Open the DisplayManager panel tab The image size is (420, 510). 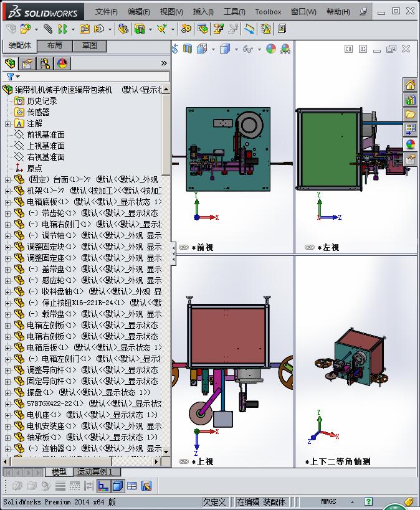click(x=62, y=64)
